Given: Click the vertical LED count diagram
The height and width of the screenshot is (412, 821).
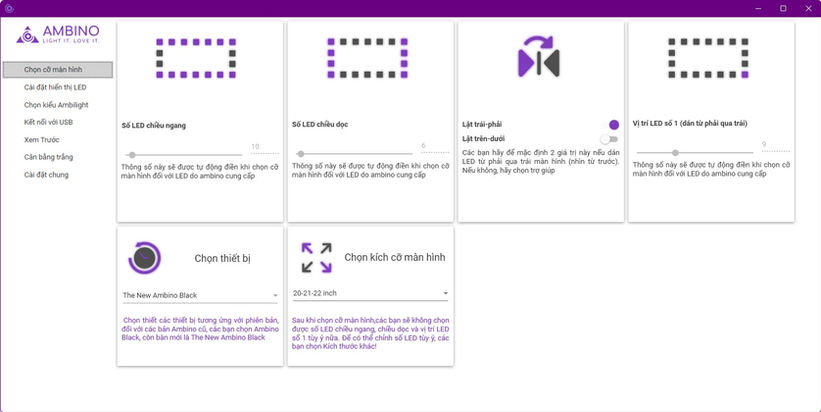Looking at the screenshot, I should [367, 58].
